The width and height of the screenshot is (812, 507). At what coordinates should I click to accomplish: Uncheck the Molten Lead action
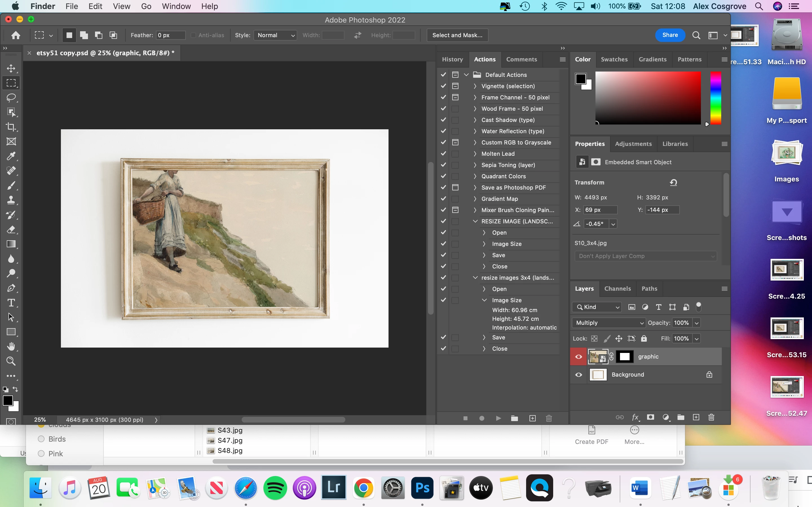point(443,154)
